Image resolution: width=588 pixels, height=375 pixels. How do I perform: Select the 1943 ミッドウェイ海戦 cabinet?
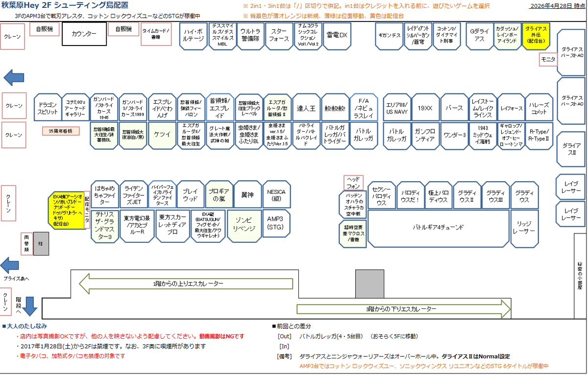pyautogui.click(x=483, y=136)
